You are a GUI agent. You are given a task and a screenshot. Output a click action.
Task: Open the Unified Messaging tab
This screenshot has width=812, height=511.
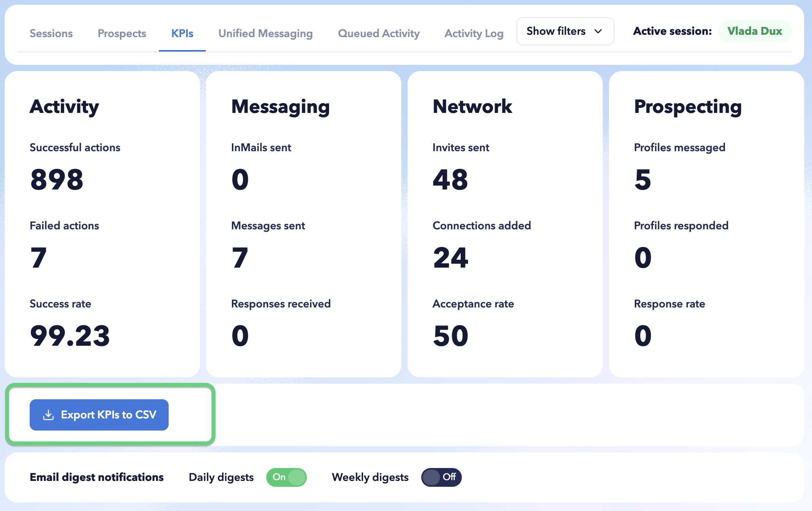click(x=265, y=34)
